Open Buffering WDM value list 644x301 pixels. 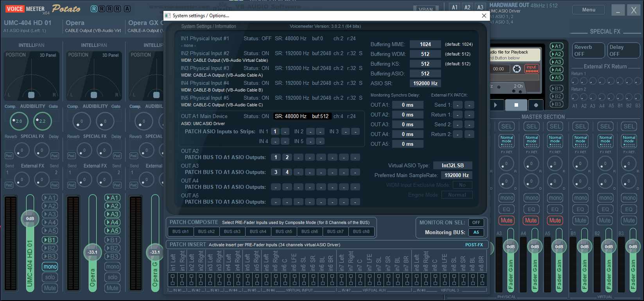click(425, 54)
